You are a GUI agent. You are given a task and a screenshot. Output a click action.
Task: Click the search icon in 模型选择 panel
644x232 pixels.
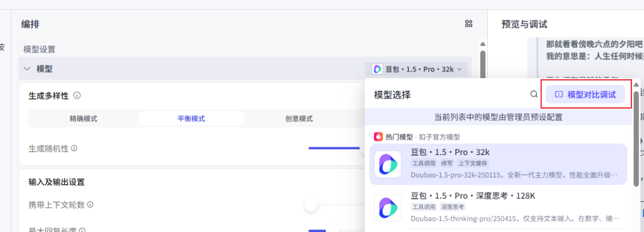coord(534,94)
